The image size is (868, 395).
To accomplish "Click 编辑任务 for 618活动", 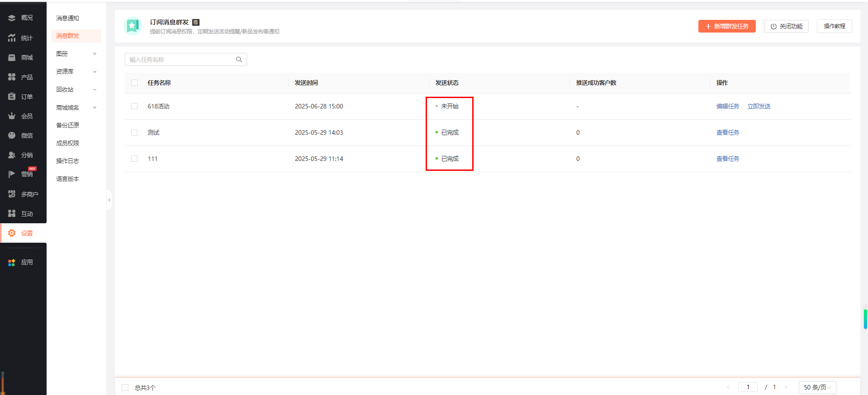I will 728,106.
